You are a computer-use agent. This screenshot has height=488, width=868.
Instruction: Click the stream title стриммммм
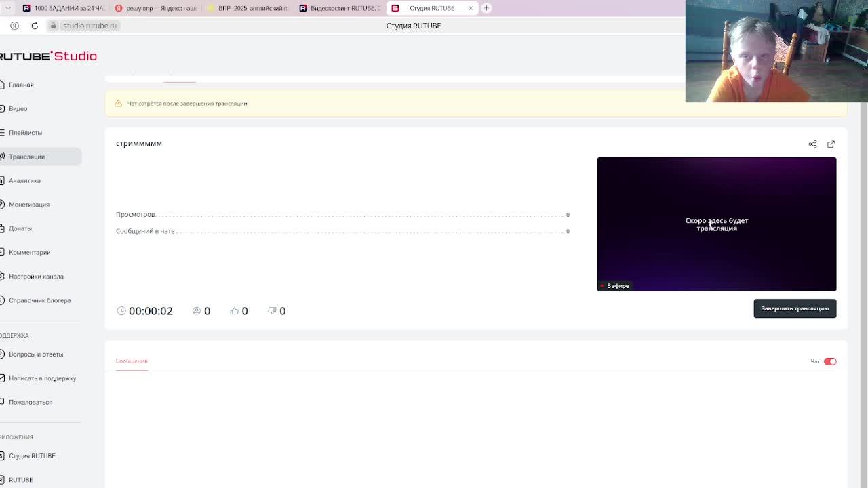(x=139, y=144)
